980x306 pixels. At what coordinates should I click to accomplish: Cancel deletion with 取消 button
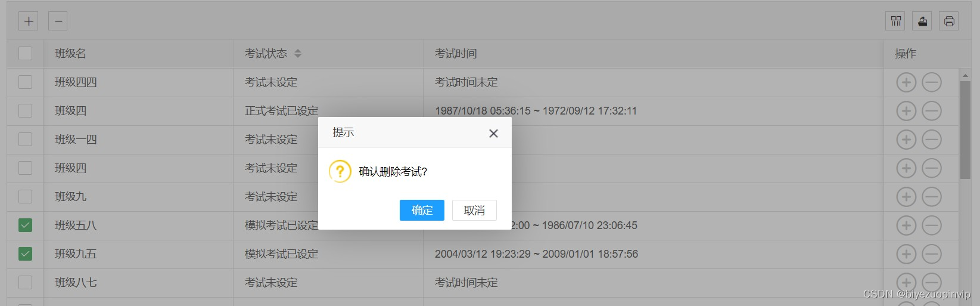[x=474, y=210]
